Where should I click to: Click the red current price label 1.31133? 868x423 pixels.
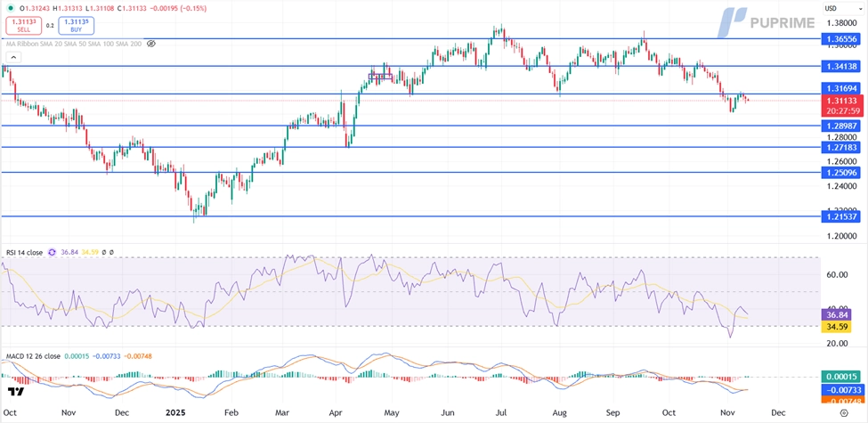[841, 102]
